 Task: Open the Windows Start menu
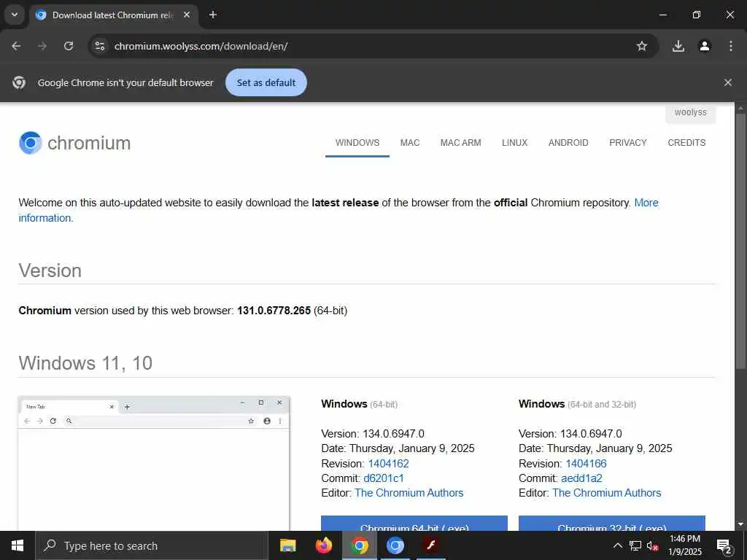[18, 545]
